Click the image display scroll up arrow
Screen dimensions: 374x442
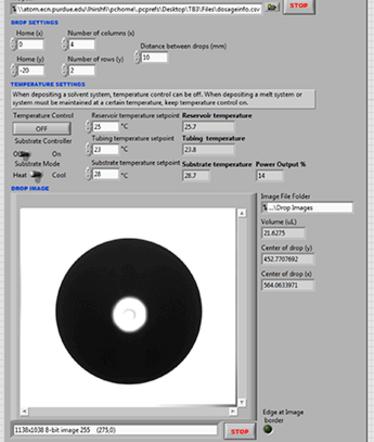[242, 213]
